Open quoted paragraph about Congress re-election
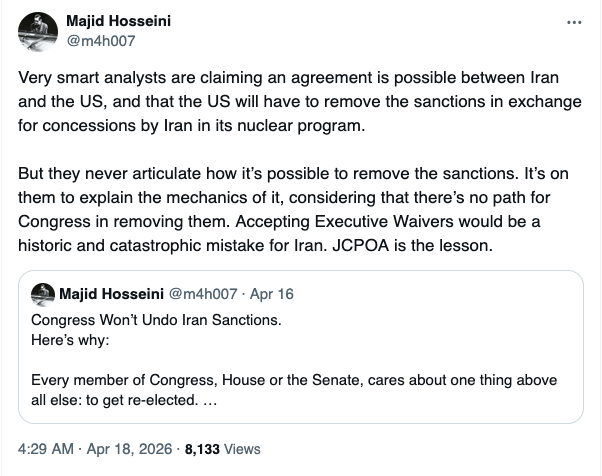The image size is (602, 476). click(x=294, y=382)
